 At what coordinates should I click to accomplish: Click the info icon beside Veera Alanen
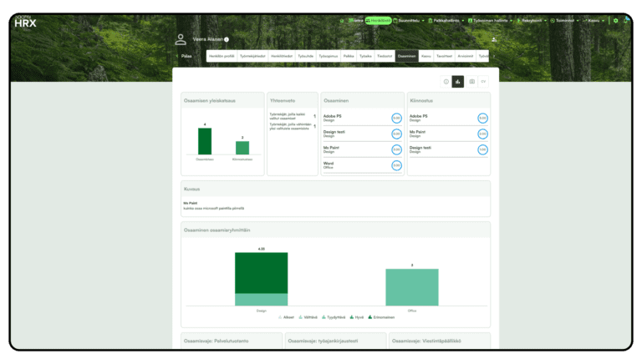[227, 39]
